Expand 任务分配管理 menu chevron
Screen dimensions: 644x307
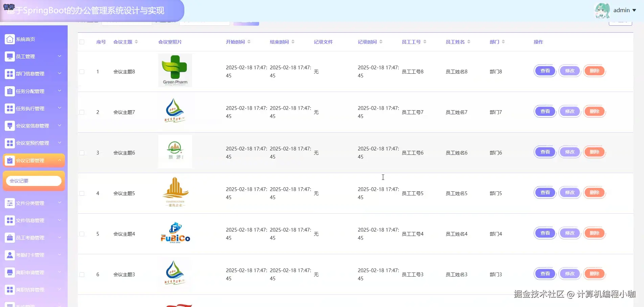coord(60,91)
